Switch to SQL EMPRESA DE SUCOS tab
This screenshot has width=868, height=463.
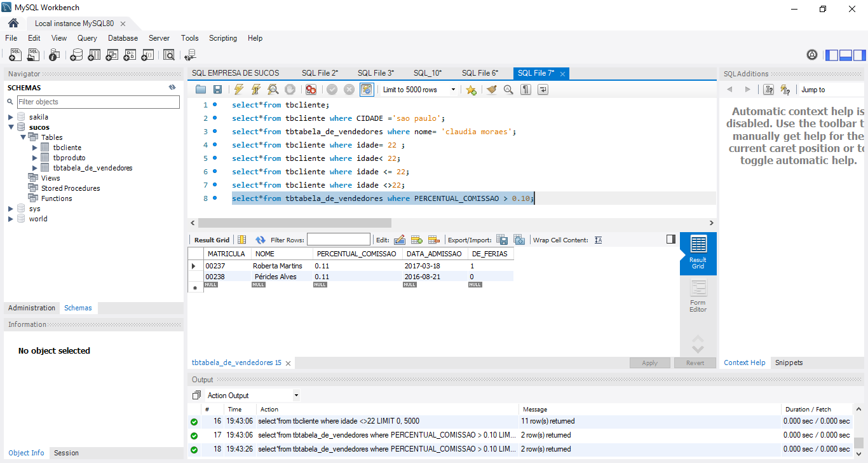point(235,73)
